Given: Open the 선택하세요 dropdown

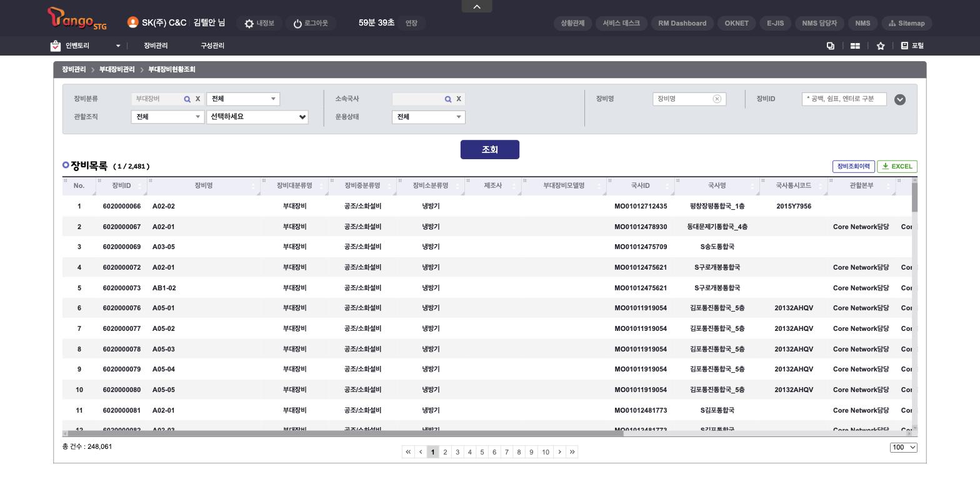Looking at the screenshot, I should click(257, 117).
